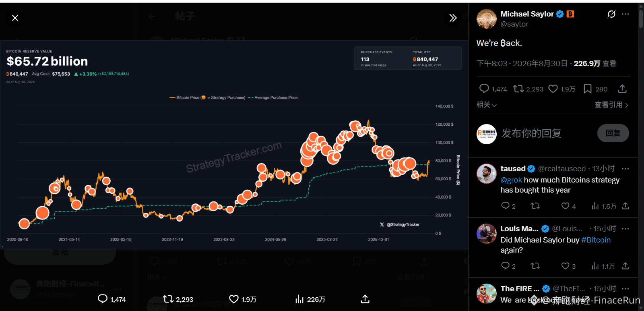
Task: Open the Grok explain icon on Saylor's post
Action: point(611,14)
